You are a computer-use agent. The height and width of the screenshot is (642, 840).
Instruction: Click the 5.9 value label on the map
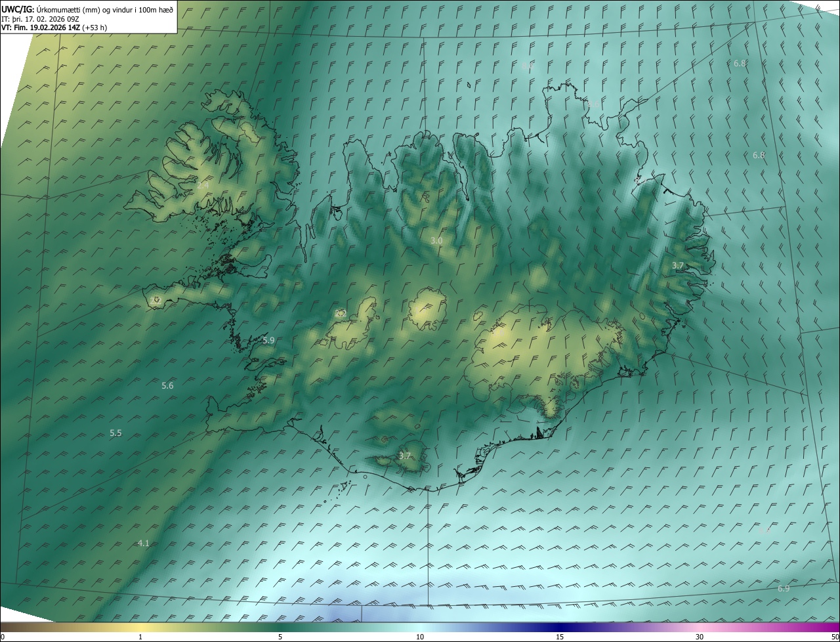pyautogui.click(x=268, y=341)
